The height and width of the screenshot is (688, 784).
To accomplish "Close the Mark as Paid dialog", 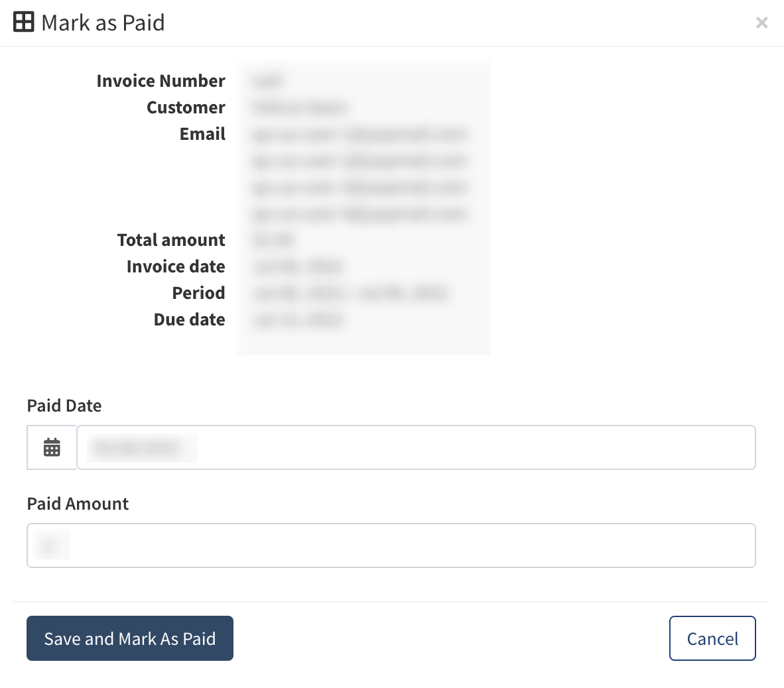I will coord(761,23).
